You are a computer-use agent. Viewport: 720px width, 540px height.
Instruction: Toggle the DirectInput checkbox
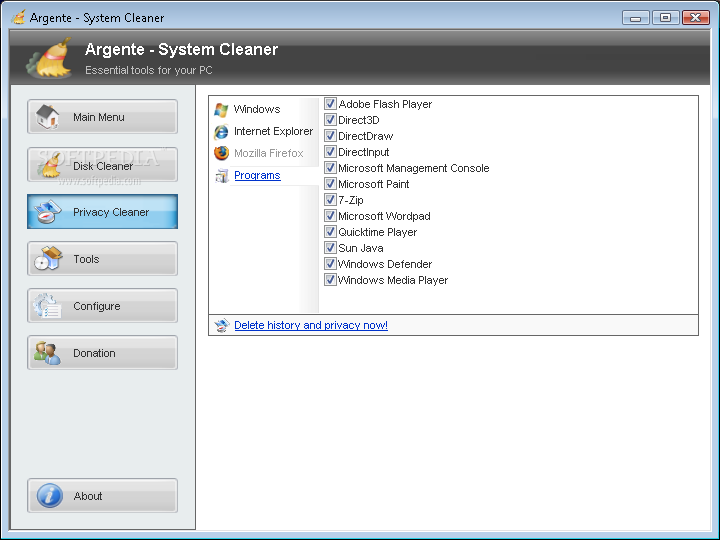point(330,152)
